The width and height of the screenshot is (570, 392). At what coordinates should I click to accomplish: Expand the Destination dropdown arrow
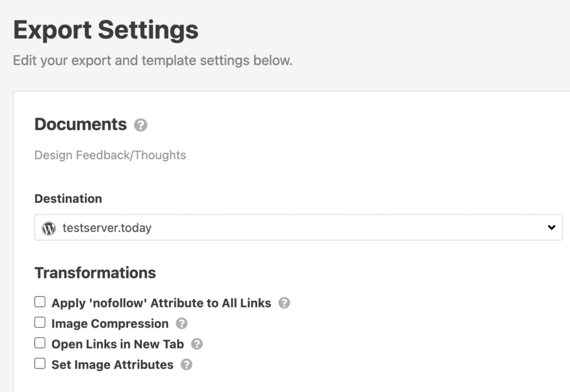(x=551, y=227)
